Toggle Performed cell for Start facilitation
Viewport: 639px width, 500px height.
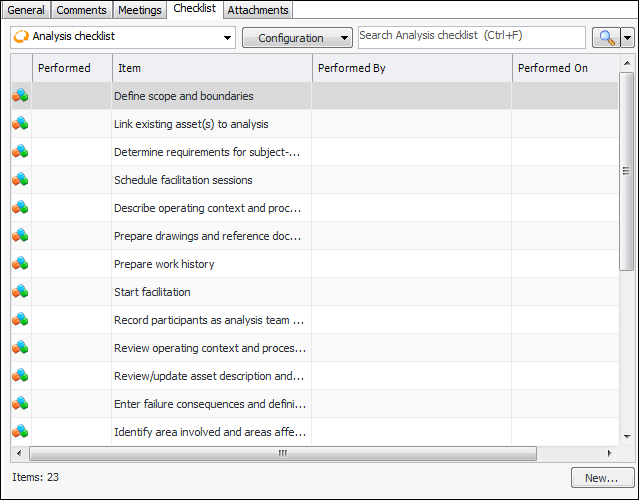pos(72,292)
